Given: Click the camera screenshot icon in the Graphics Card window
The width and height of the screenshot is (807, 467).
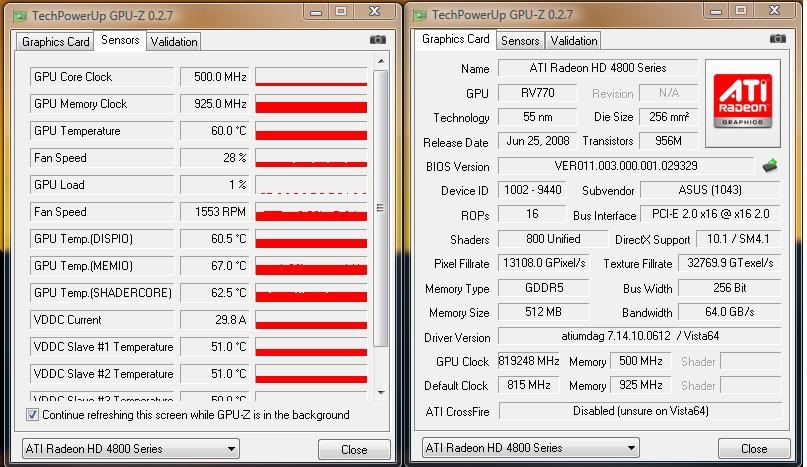Looking at the screenshot, I should 778,39.
